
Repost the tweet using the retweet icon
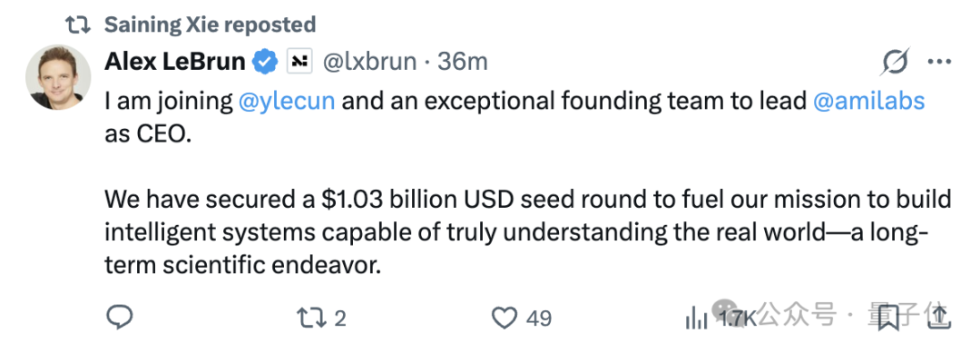(x=311, y=318)
